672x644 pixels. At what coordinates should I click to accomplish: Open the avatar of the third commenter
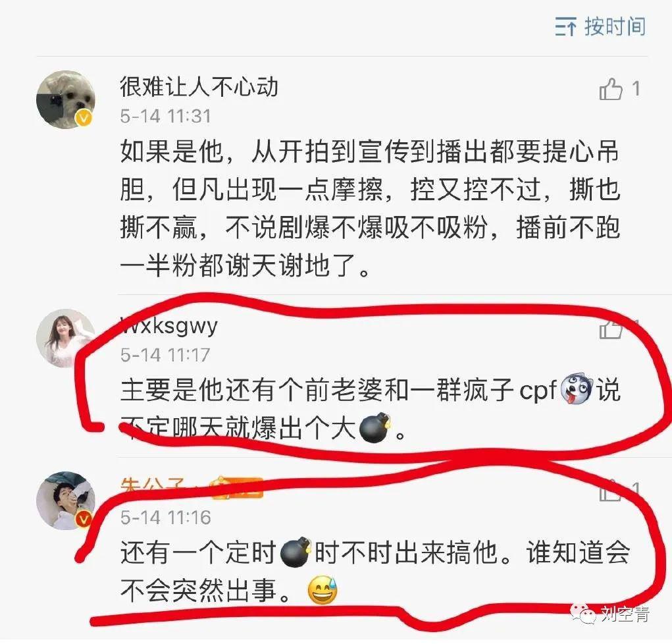coord(66,501)
